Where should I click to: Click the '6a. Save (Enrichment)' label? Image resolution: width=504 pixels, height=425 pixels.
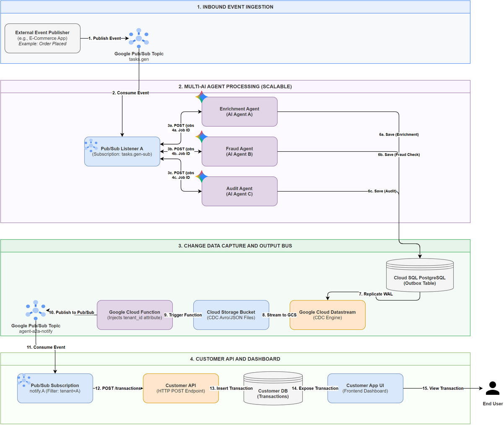[399, 135]
